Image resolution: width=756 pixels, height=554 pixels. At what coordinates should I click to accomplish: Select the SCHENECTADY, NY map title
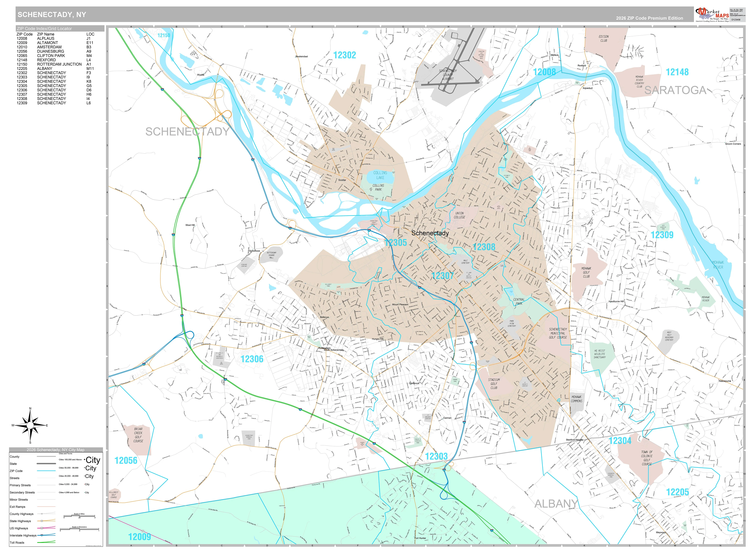[x=52, y=14]
